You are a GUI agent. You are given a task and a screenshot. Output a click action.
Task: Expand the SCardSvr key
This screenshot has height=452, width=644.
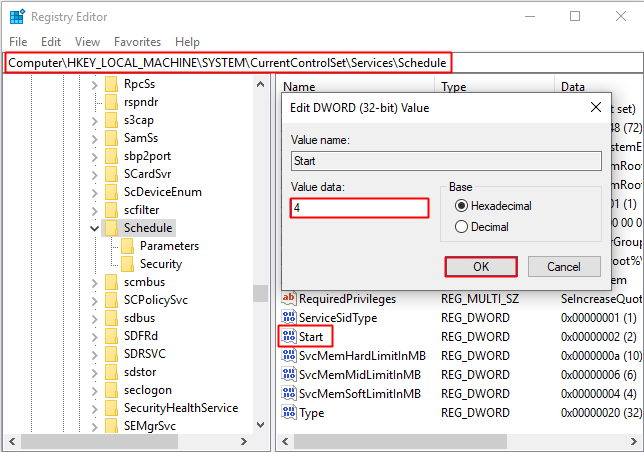click(94, 175)
